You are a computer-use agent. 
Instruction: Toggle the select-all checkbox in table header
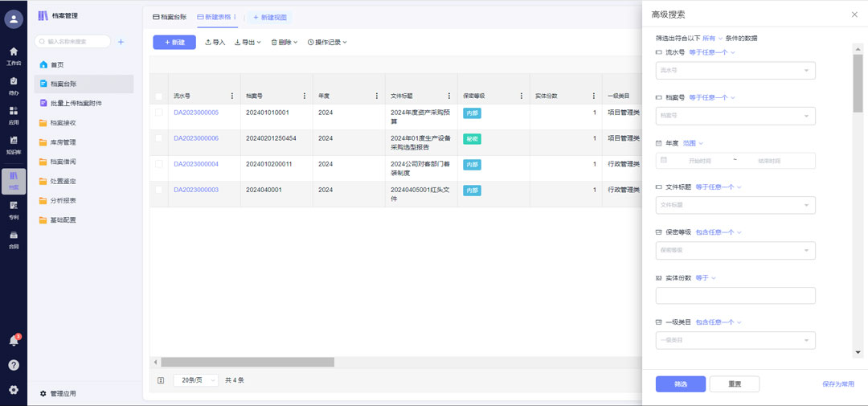[x=159, y=96]
